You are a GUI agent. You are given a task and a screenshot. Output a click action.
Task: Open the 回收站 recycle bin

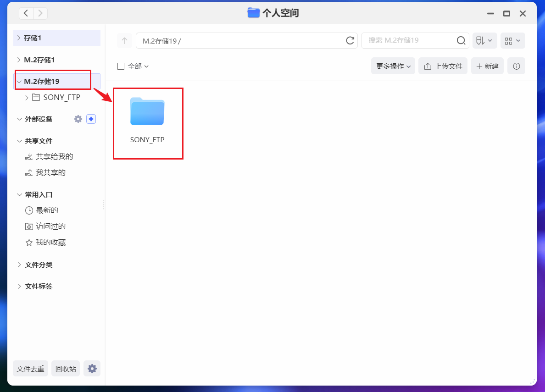click(x=66, y=368)
